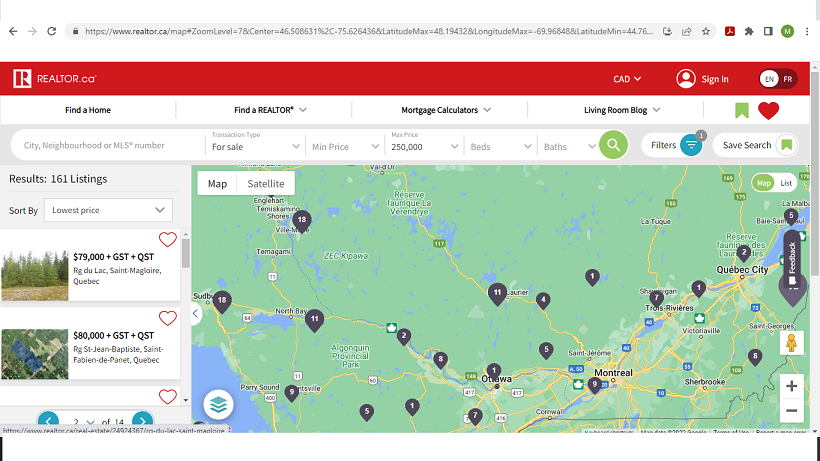The image size is (820, 461).
Task: Click the Sign In link
Action: [714, 79]
